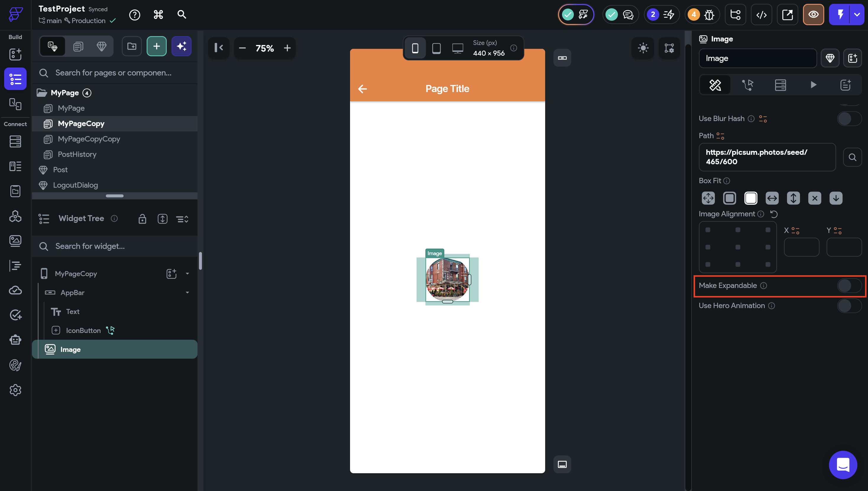Turn on Use Hero Animation switch
This screenshot has height=491, width=868.
(849, 306)
